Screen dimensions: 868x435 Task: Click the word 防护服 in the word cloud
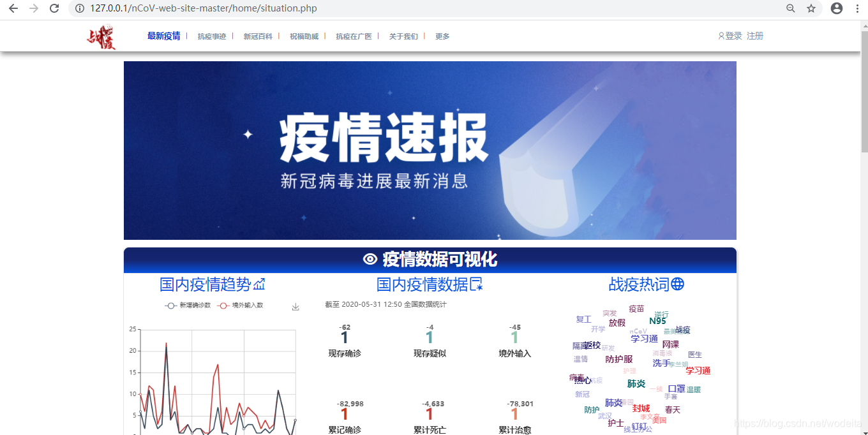click(619, 360)
